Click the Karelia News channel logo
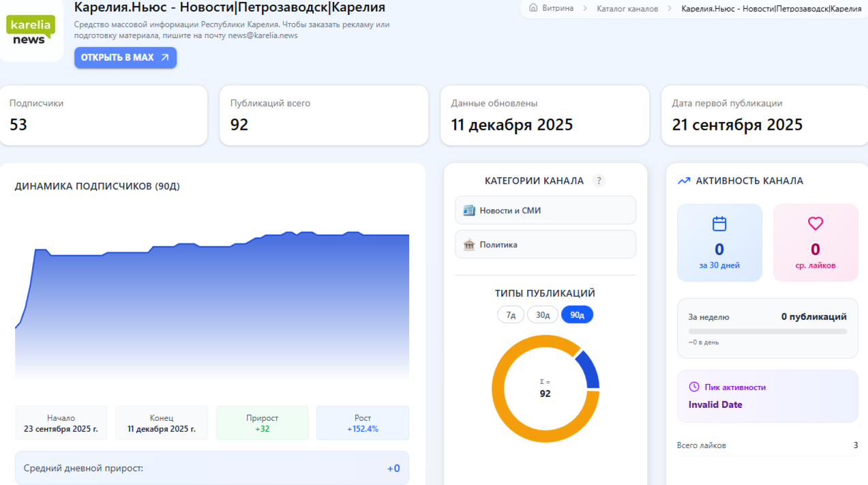The width and height of the screenshot is (868, 485). click(31, 30)
